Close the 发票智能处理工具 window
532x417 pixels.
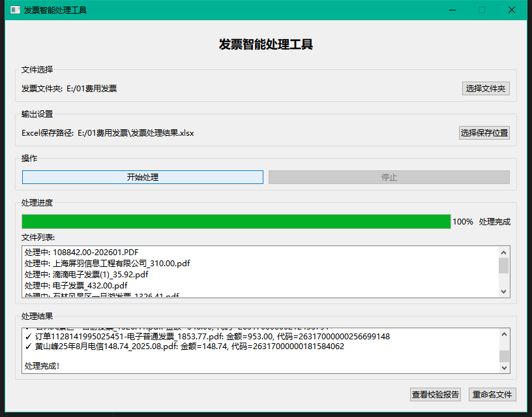[512, 10]
